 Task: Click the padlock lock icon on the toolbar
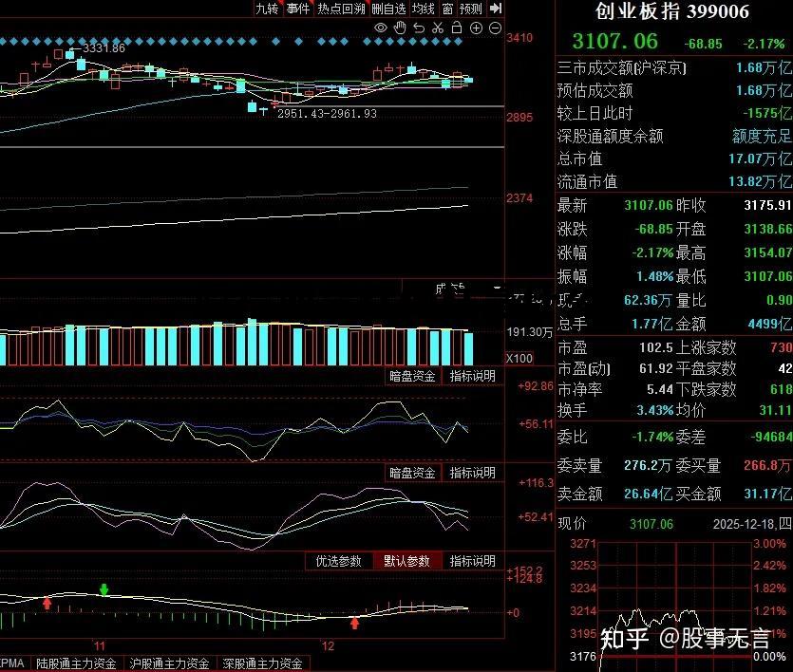point(457,28)
